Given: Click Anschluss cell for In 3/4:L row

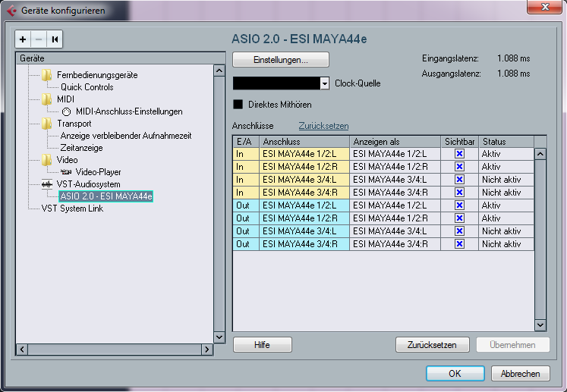Looking at the screenshot, I should coord(304,180).
